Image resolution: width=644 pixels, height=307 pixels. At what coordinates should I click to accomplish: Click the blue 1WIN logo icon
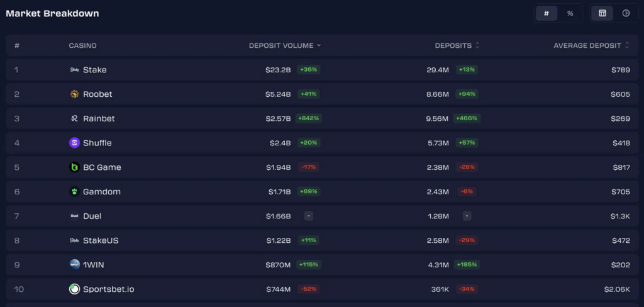(74, 265)
